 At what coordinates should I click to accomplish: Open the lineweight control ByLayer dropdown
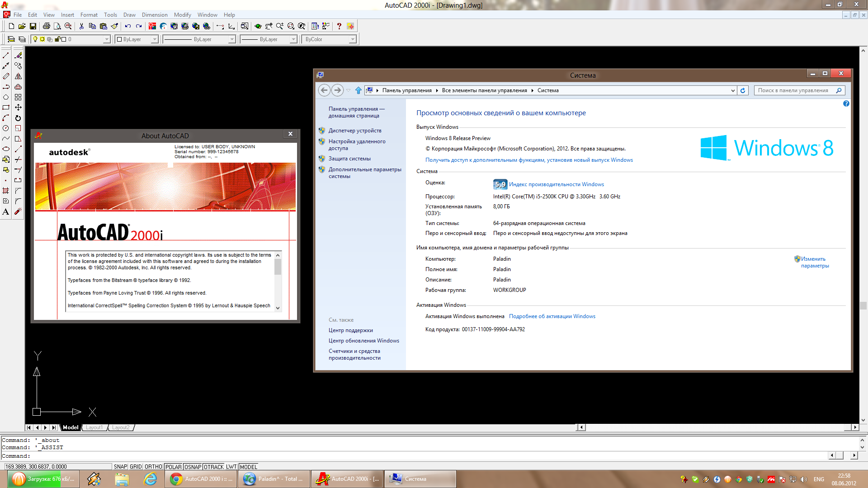pyautogui.click(x=293, y=39)
